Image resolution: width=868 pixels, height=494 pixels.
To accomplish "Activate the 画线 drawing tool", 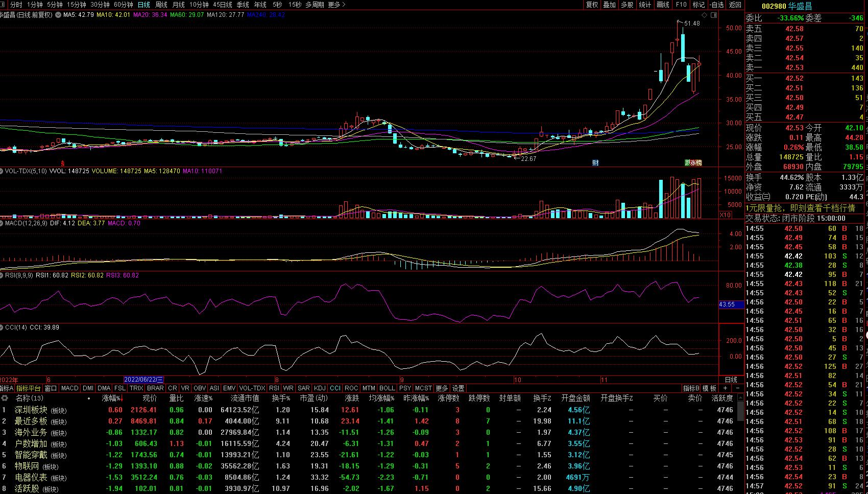I will point(663,5).
